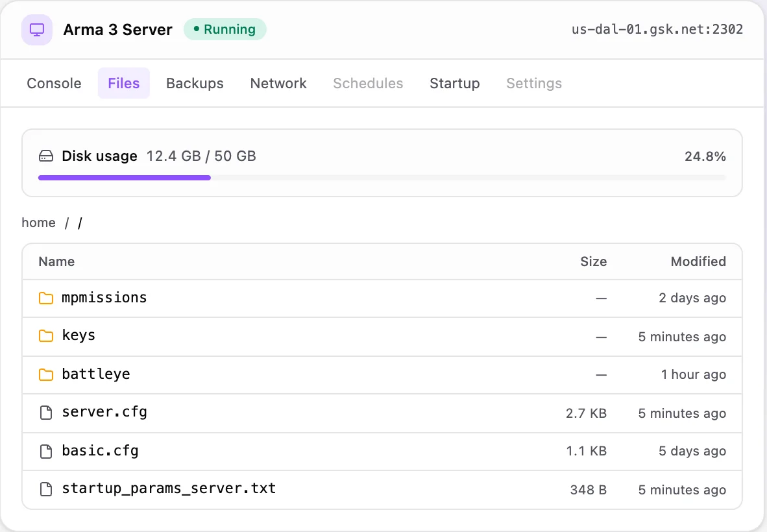Click the basic.cfg file icon
This screenshot has height=532, width=767.
tap(46, 452)
